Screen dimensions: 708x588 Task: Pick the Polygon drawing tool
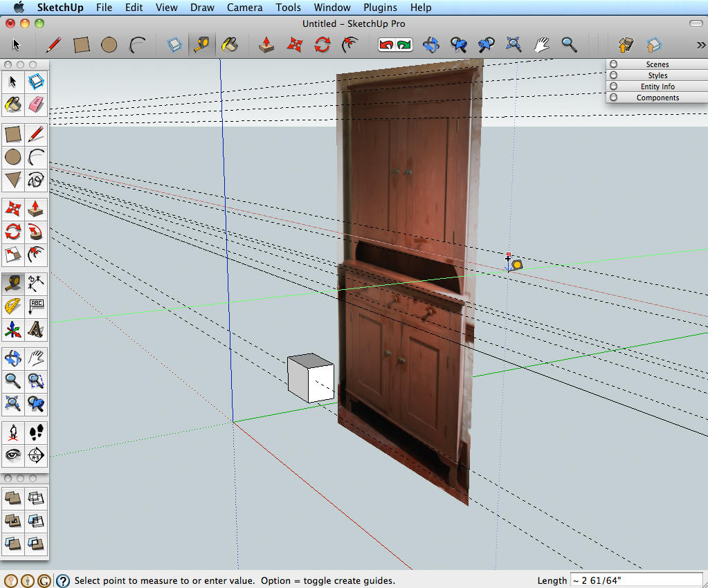pyautogui.click(x=12, y=181)
